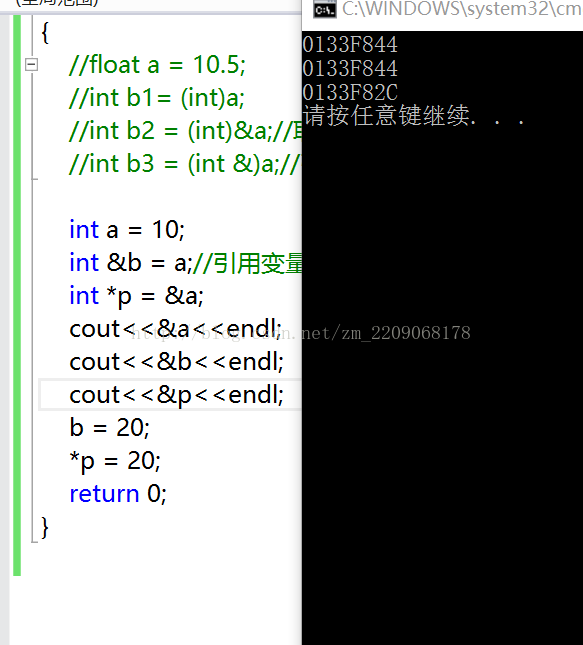Viewport: 583px width, 645px height.
Task: Click the console title C:\WINDOWS\system32
Action: click(x=462, y=9)
